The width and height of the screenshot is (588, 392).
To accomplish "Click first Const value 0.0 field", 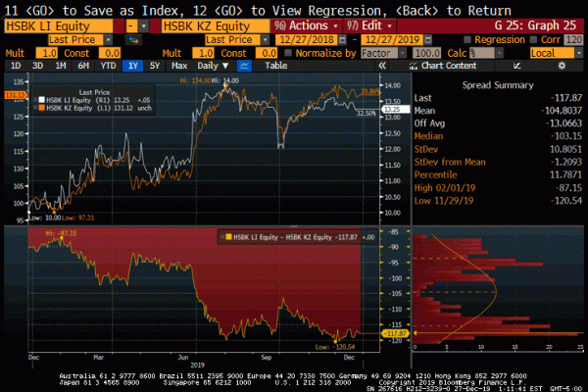I will (x=110, y=53).
